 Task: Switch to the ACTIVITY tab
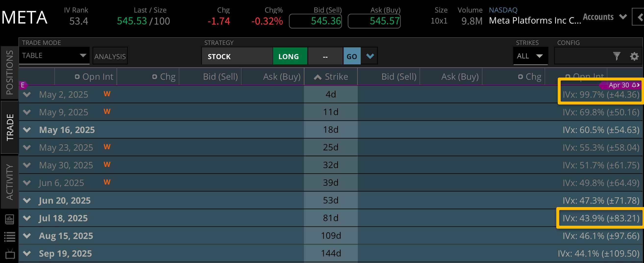(x=10, y=182)
